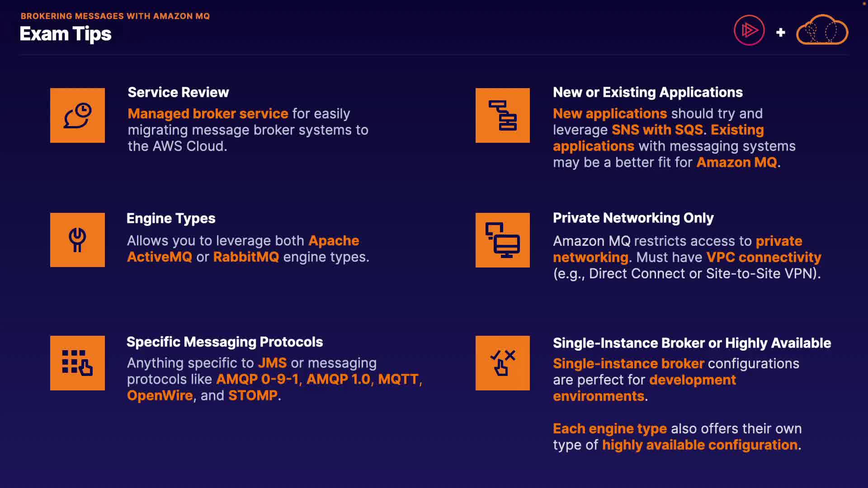
Task: Click the Pluralsight play logo
Action: (749, 31)
